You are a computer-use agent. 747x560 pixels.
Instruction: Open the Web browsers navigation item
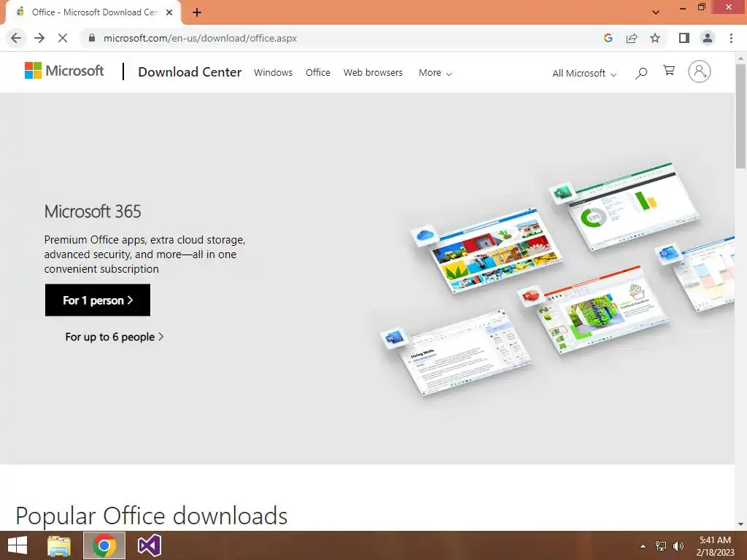[373, 72]
